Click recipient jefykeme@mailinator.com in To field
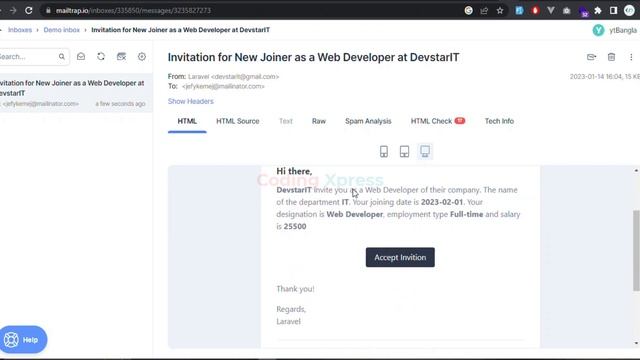 point(223,87)
